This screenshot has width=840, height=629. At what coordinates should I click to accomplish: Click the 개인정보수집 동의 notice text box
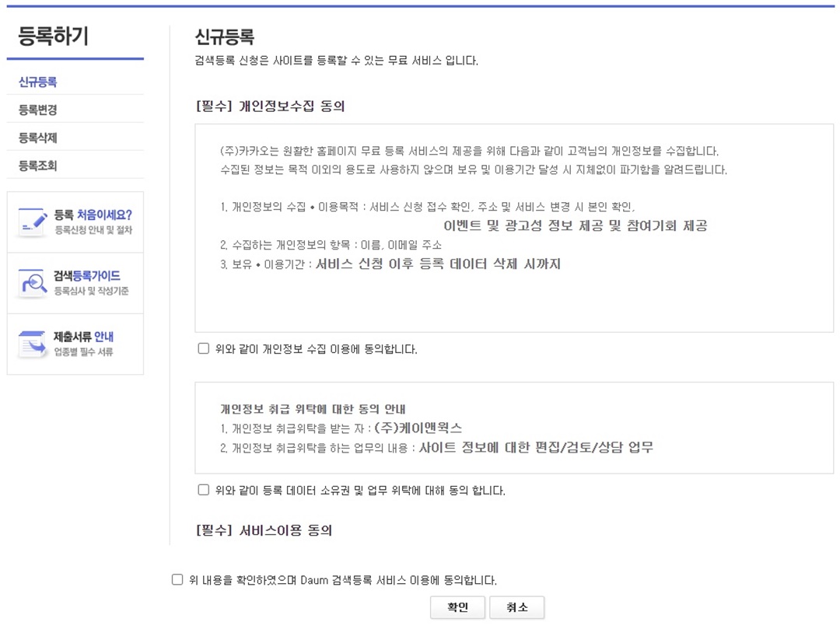(513, 225)
